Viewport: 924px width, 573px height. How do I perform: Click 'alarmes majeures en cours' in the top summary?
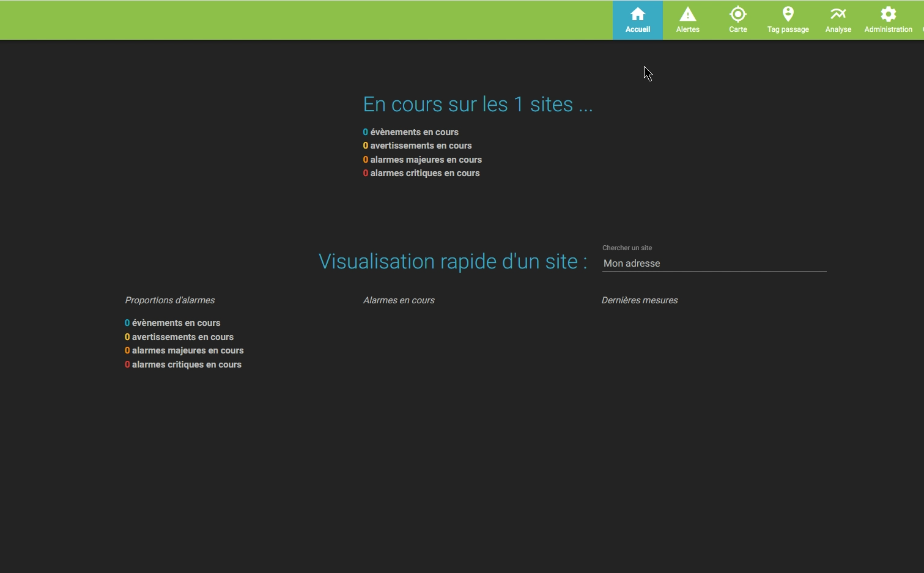coord(426,160)
